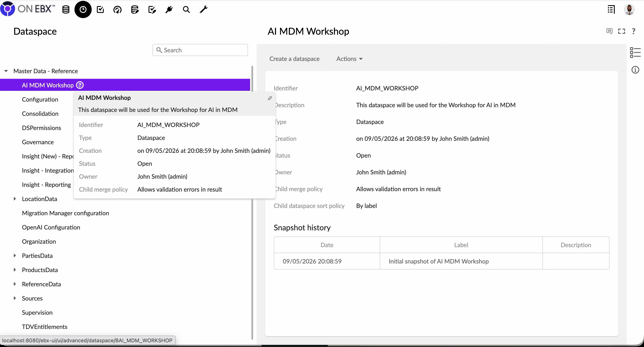The width and height of the screenshot is (644, 347).
Task: Select the Sources label
Action: pos(32,299)
